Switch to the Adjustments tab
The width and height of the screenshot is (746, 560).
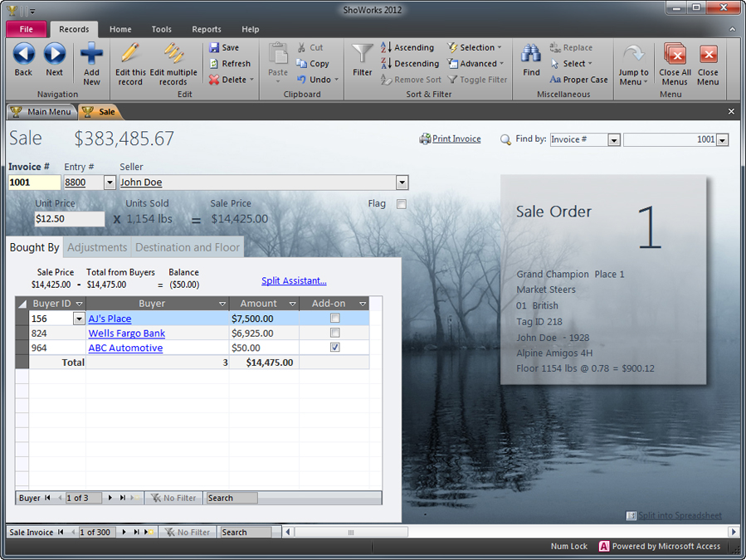97,247
